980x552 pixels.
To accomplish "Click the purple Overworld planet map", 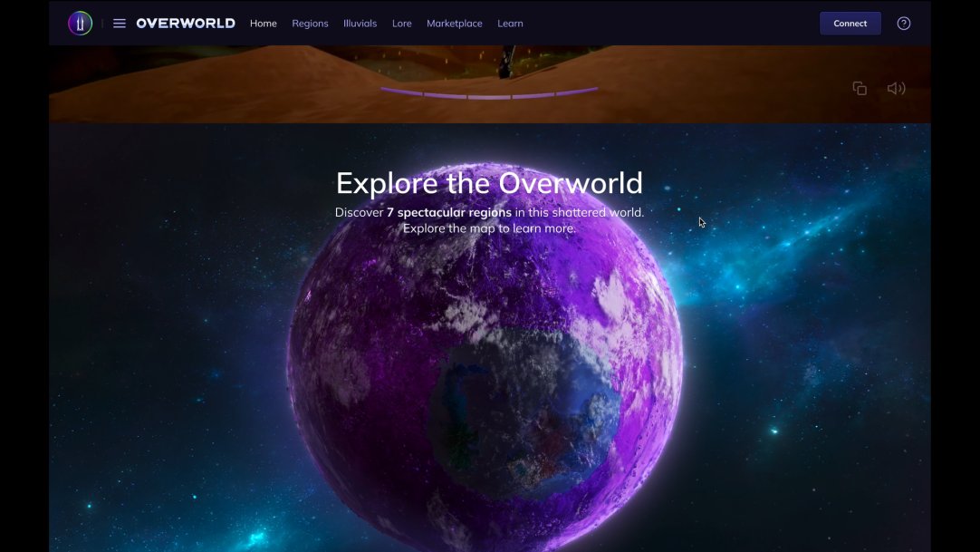I will (485, 360).
